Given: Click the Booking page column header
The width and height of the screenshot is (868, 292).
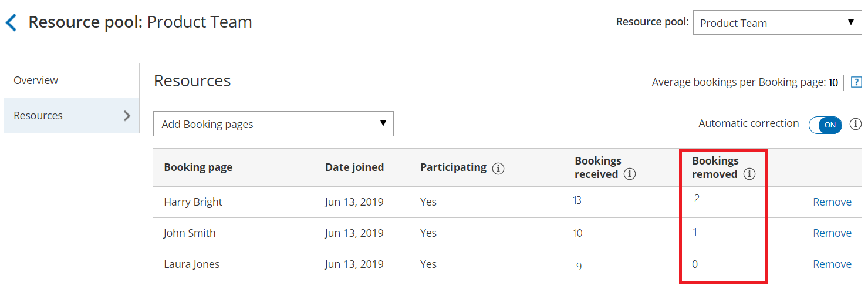Looking at the screenshot, I should pyautogui.click(x=198, y=167).
